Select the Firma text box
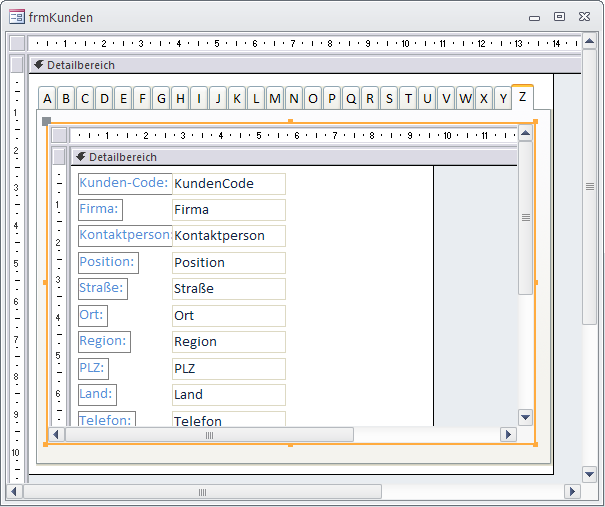Viewport: 605px width, 507px height. click(228, 210)
